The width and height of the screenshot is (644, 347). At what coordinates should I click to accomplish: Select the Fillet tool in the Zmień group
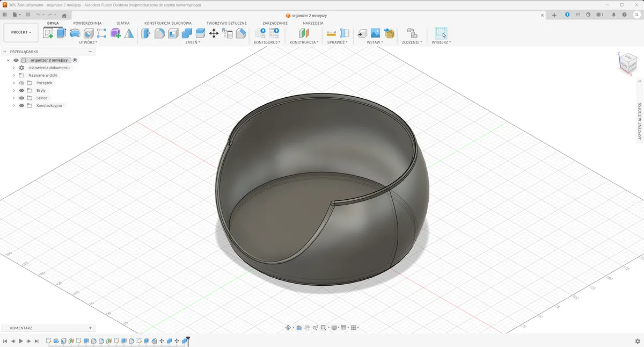coord(159,33)
